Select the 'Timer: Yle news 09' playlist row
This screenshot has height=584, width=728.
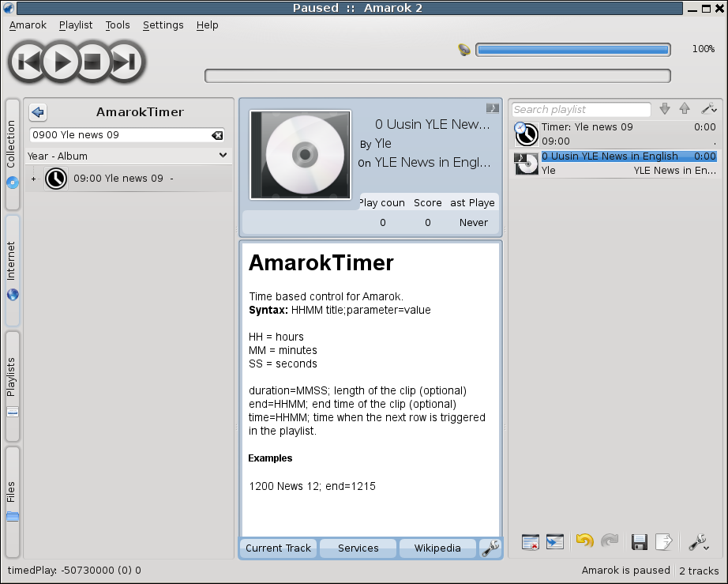615,134
